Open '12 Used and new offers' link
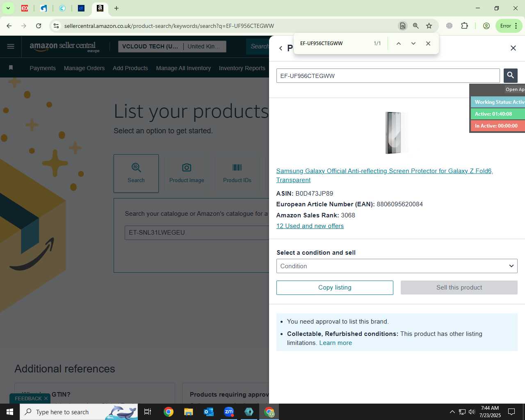The image size is (525, 420). pyautogui.click(x=310, y=226)
